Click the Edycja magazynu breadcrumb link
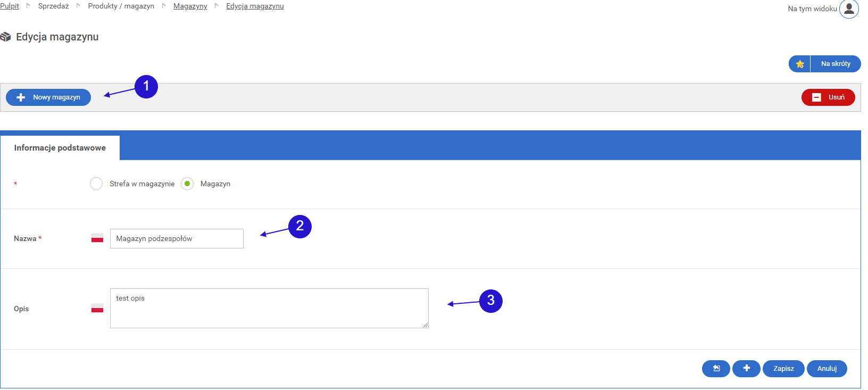The width and height of the screenshot is (868, 390). coord(255,6)
